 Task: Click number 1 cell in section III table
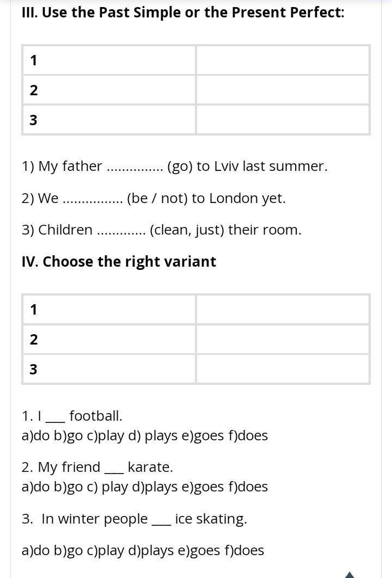click(x=109, y=60)
